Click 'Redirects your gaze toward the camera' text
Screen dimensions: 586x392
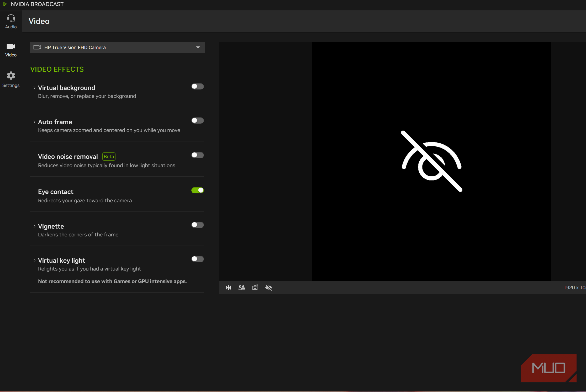tap(85, 200)
